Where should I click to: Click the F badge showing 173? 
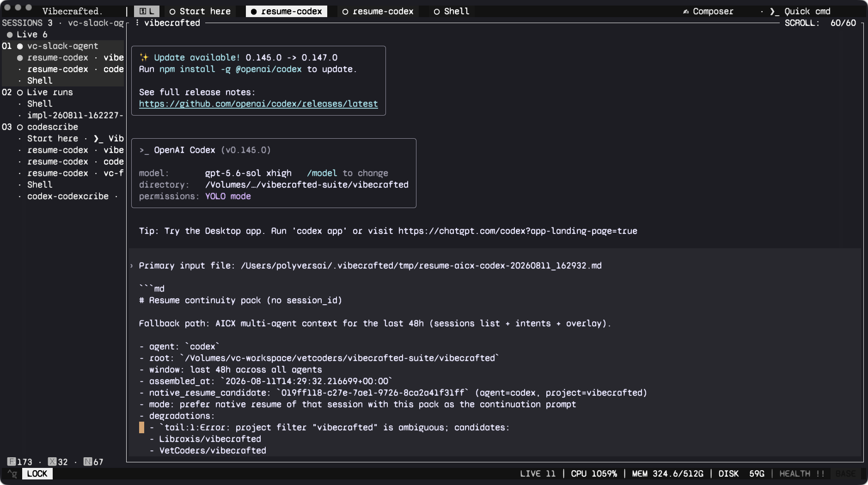(x=20, y=462)
